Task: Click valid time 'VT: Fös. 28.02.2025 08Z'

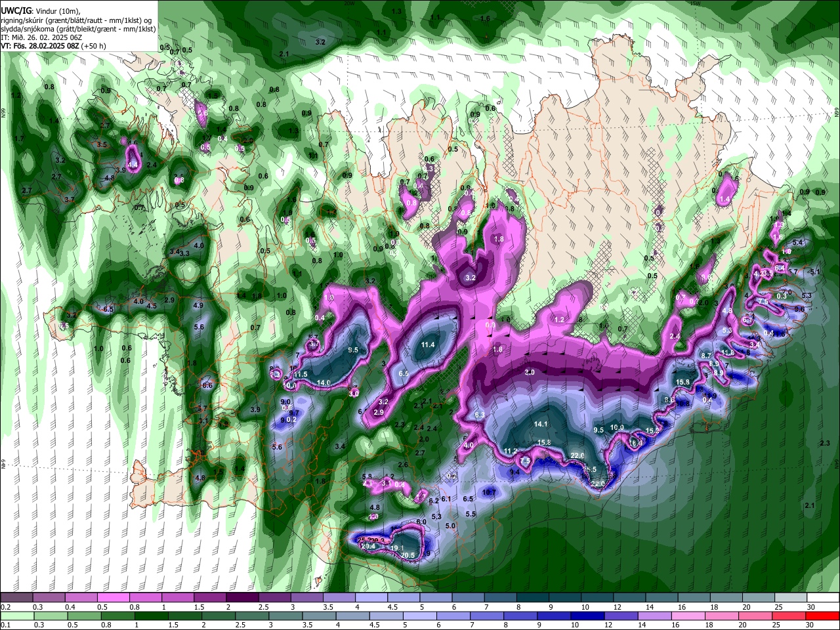Action: tap(40, 47)
